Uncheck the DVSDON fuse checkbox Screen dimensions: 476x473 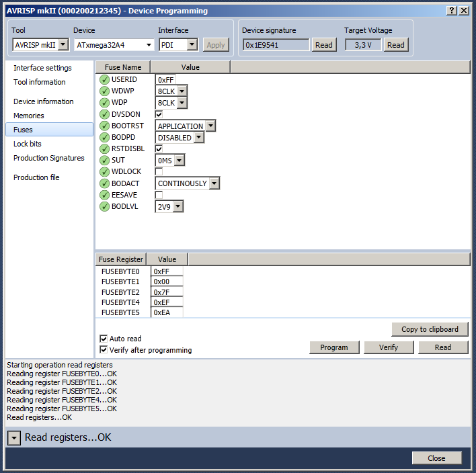[159, 114]
